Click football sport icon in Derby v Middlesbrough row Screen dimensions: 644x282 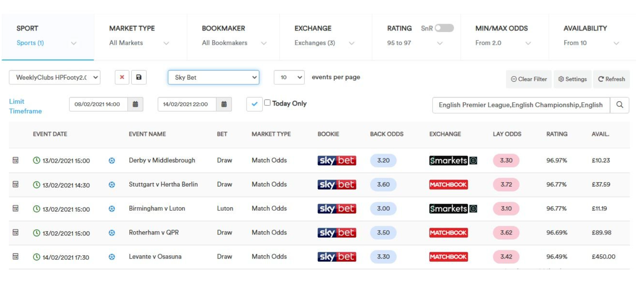[112, 160]
